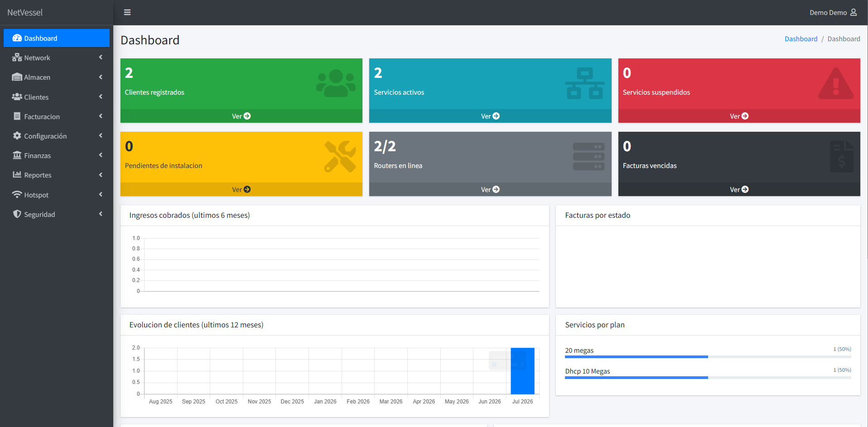This screenshot has height=427, width=868.
Task: Expand the Hotspot submenu chevron
Action: pos(101,194)
